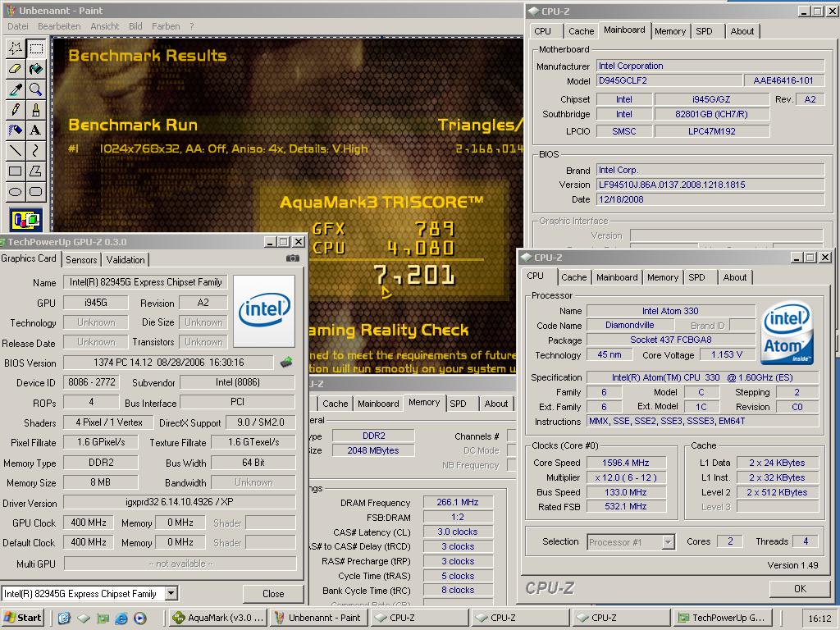
Task: Open the Ansicht menu in Paint
Action: point(105,26)
